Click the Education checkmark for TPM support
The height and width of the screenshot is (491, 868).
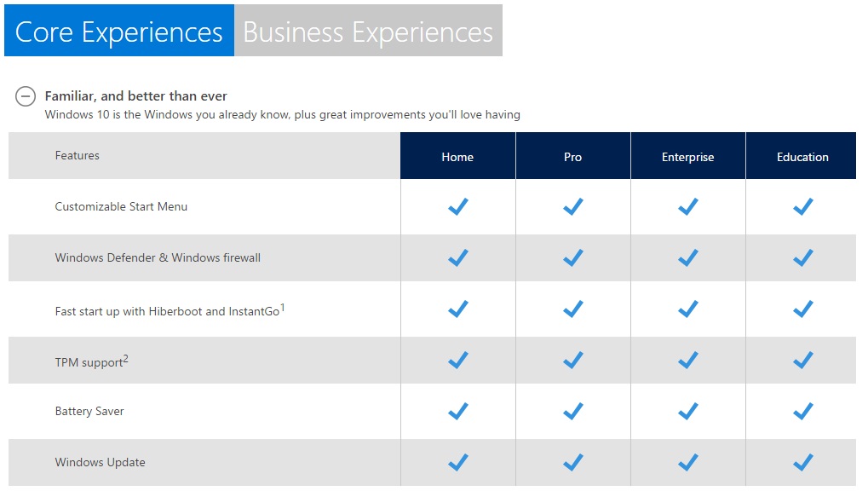pyautogui.click(x=802, y=361)
